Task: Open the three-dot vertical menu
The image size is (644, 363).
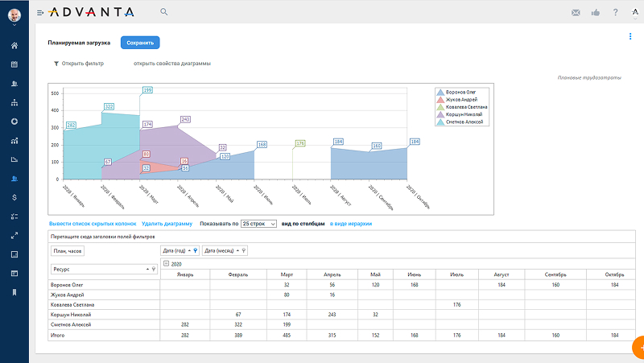Action: point(630,36)
